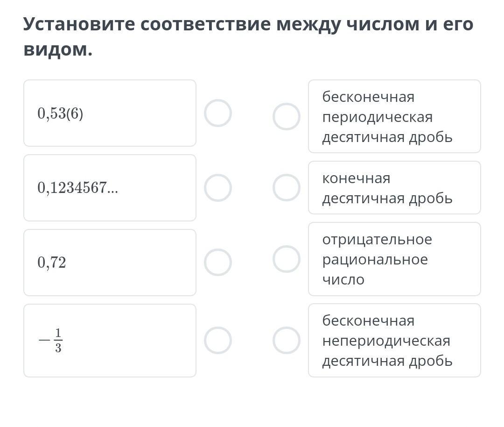Click the word соответствие in the heading

click(x=205, y=24)
